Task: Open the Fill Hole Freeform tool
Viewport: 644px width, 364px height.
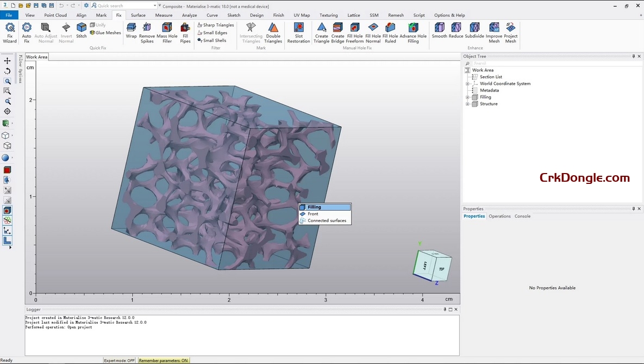Action: 354,32
